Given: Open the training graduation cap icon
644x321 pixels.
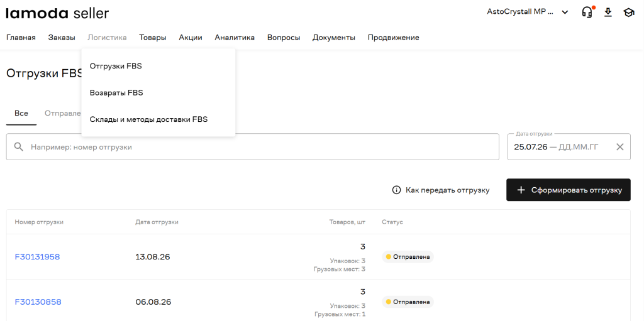Looking at the screenshot, I should [628, 13].
